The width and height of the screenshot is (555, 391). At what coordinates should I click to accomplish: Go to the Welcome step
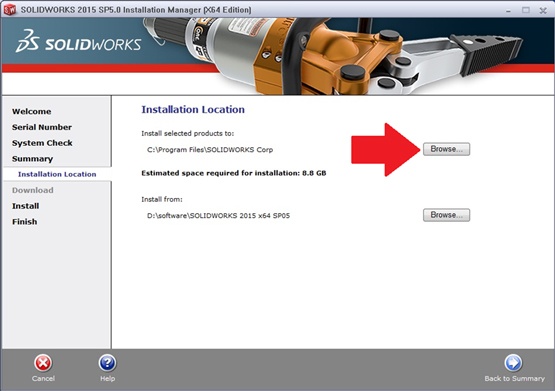point(32,111)
